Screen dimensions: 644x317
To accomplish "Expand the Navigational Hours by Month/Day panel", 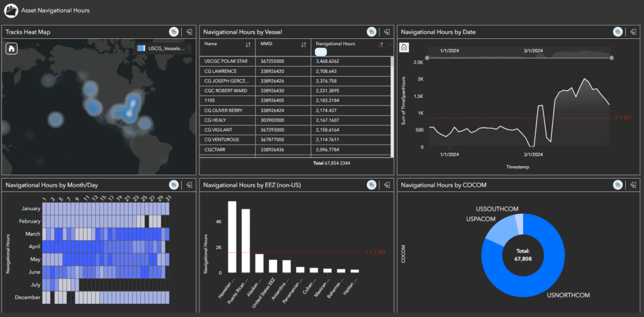I will click(189, 185).
